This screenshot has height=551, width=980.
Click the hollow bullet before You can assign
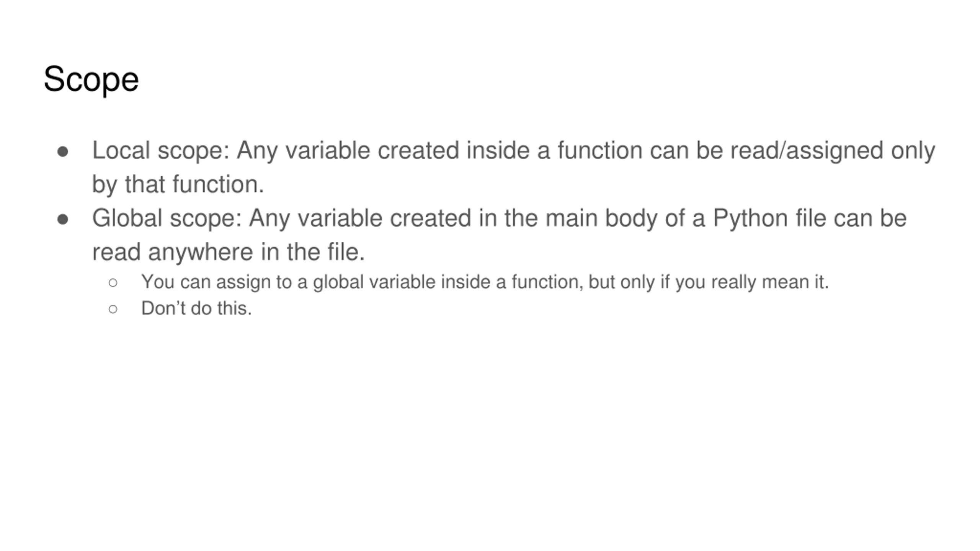point(113,283)
